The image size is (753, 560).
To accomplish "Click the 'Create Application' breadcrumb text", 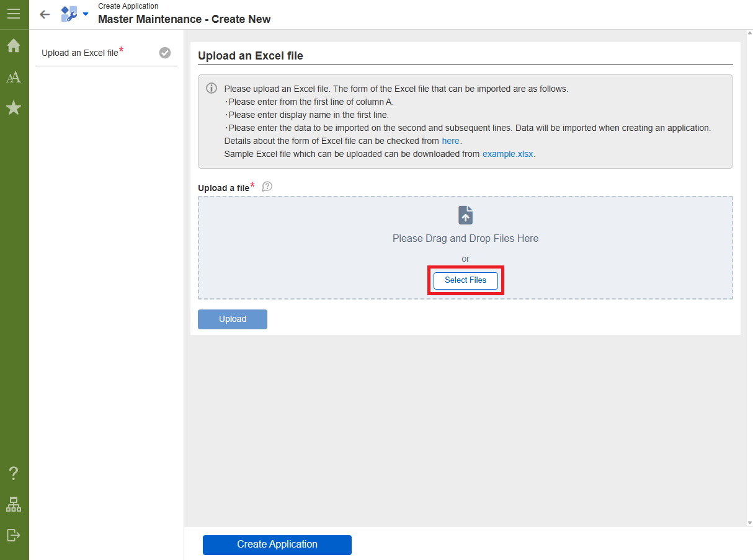I will (128, 6).
